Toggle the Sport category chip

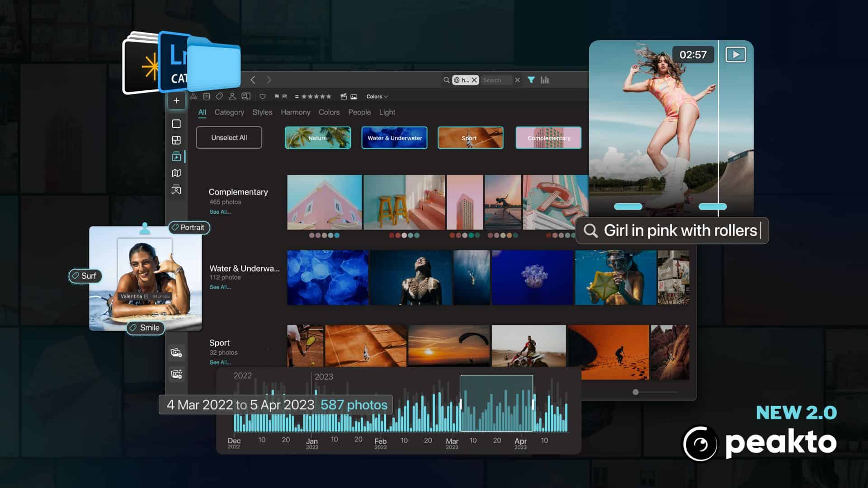point(471,138)
